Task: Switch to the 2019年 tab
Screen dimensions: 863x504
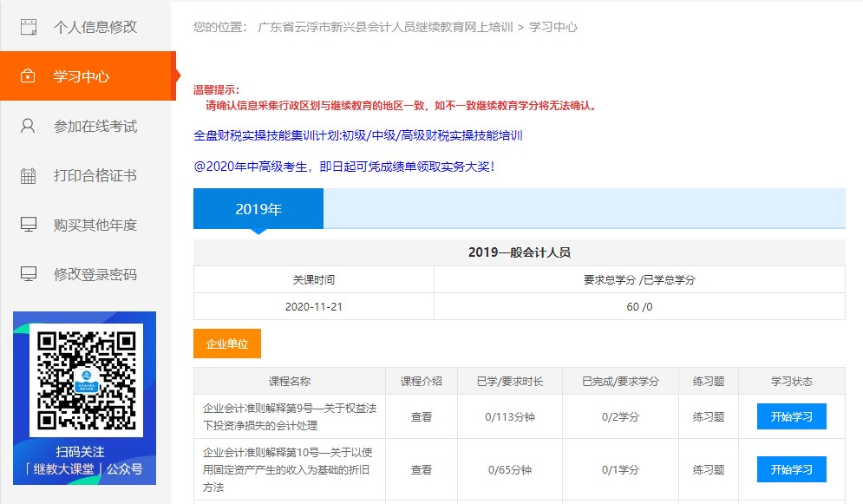Action: (x=258, y=207)
